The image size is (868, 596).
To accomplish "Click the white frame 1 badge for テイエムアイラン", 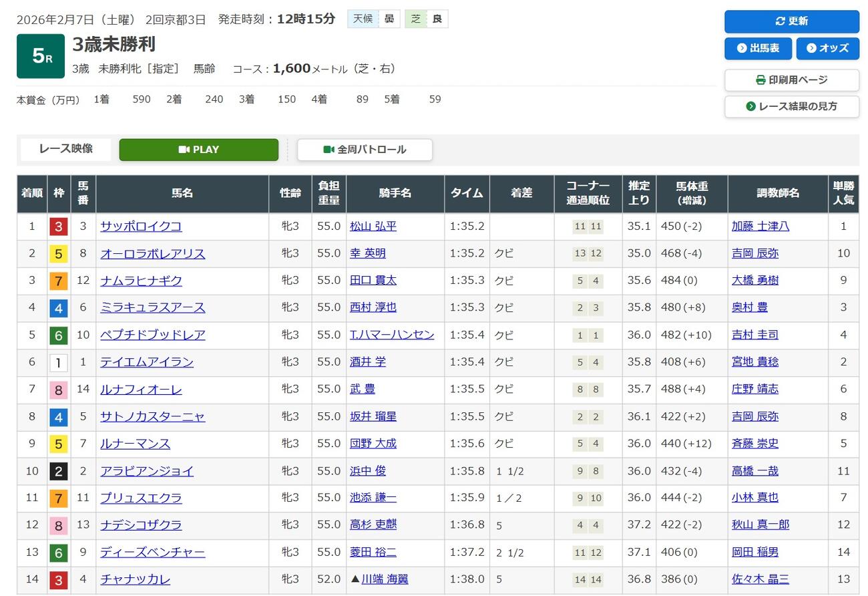I will point(59,363).
